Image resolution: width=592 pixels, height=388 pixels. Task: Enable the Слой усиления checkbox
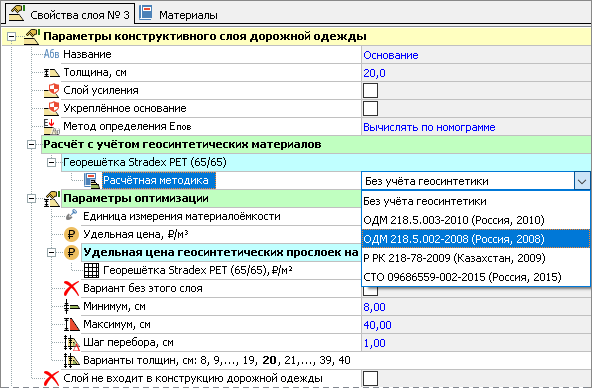370,91
